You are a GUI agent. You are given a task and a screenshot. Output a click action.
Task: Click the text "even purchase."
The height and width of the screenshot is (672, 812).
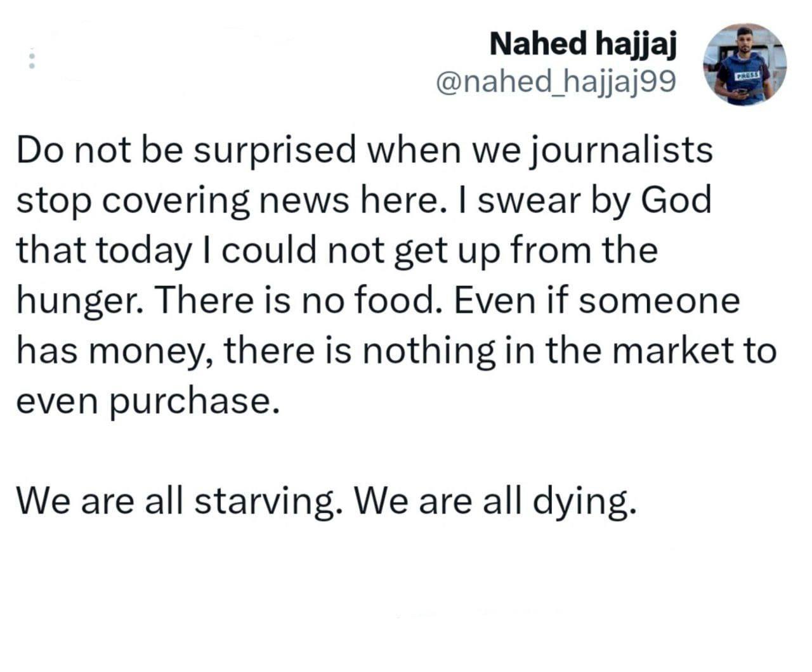click(147, 400)
